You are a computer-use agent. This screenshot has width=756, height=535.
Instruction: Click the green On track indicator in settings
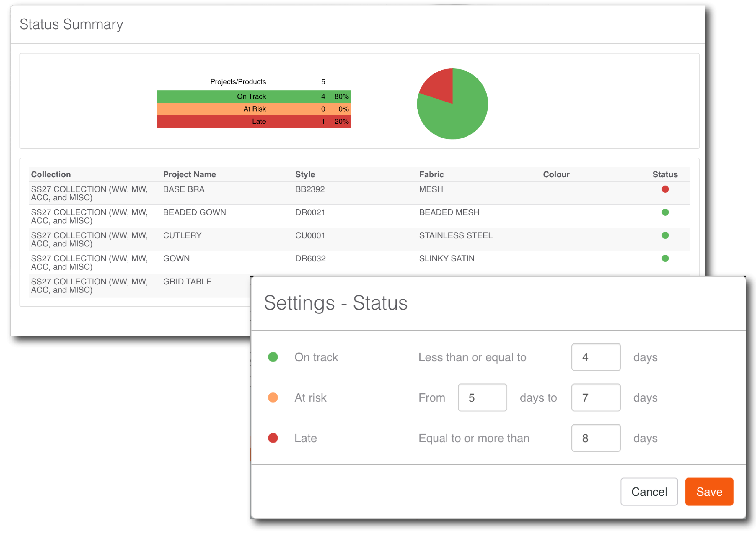point(273,357)
